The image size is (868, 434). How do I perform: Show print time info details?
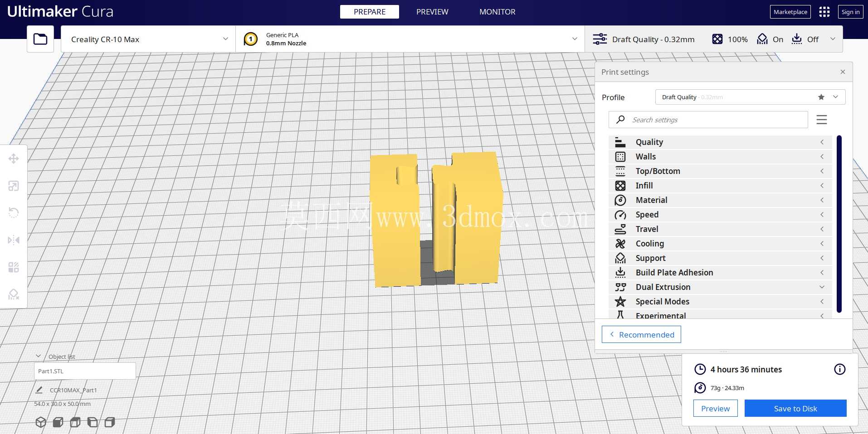(840, 369)
